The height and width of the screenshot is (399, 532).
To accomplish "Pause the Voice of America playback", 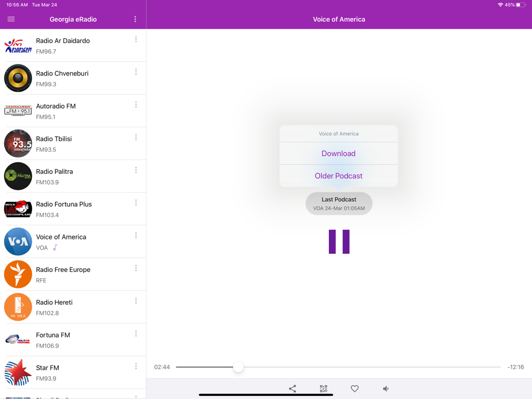I will 339,242.
